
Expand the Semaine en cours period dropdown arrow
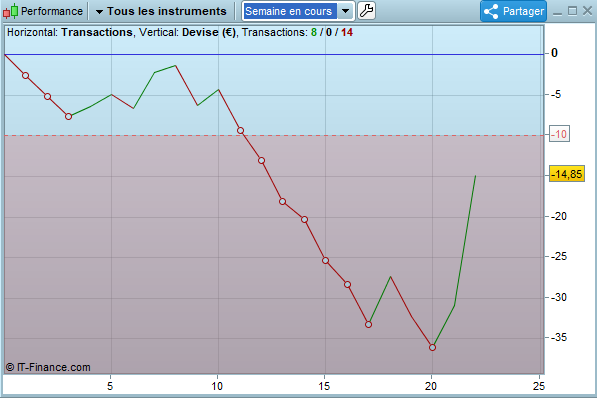tap(345, 11)
